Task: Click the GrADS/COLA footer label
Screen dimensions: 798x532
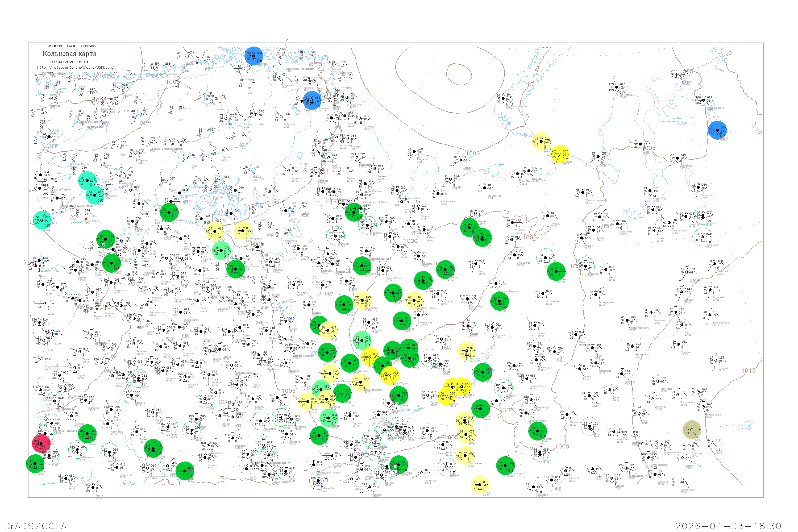Action: 35,526
